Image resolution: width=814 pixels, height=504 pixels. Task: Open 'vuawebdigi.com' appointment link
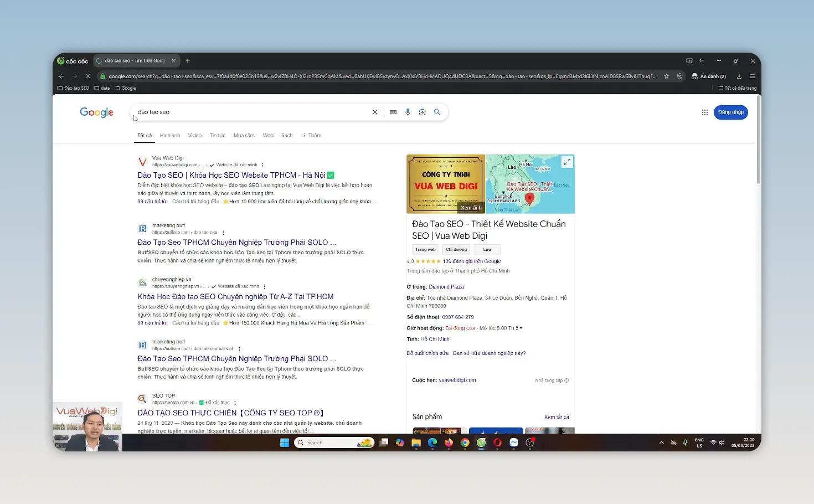pyautogui.click(x=457, y=380)
